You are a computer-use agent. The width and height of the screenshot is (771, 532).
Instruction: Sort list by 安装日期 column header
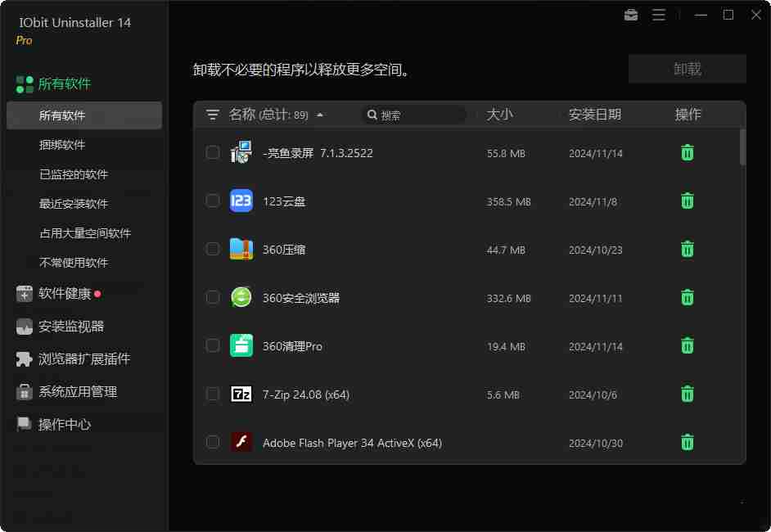595,115
